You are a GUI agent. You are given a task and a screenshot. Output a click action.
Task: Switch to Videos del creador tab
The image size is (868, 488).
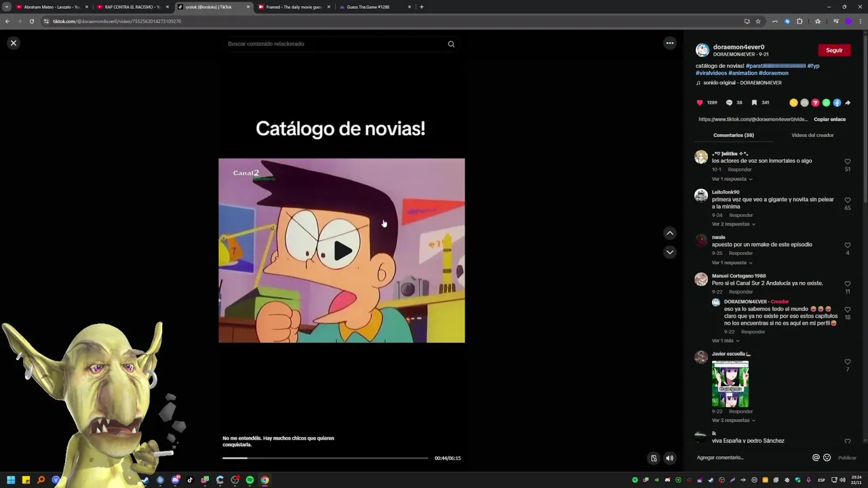click(x=812, y=135)
